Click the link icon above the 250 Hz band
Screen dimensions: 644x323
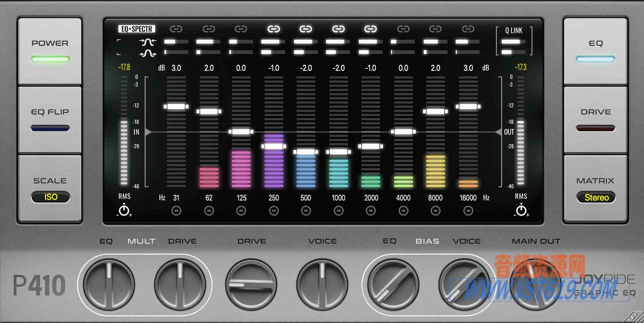point(274,29)
